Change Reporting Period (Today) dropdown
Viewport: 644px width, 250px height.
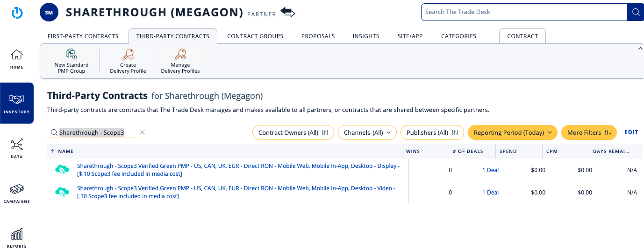click(x=513, y=132)
